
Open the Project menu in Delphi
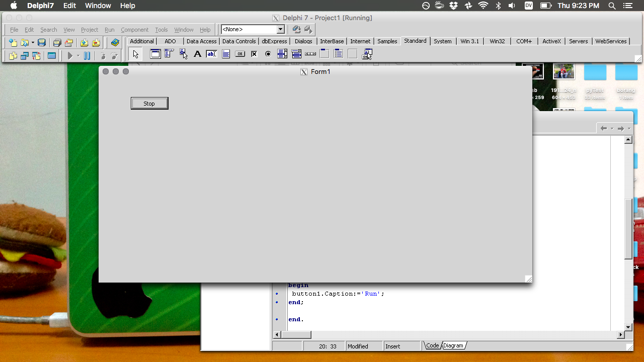point(90,30)
